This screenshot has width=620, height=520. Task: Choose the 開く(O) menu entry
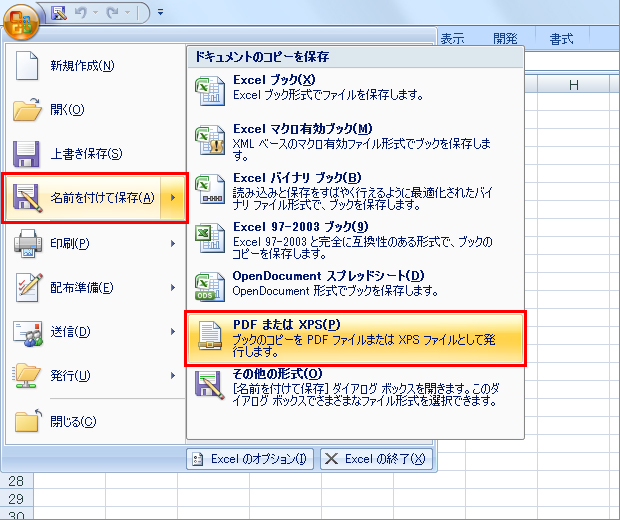tap(95, 109)
